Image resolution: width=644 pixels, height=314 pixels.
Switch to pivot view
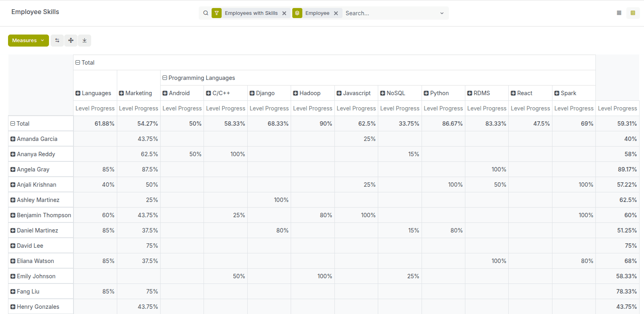(x=633, y=13)
